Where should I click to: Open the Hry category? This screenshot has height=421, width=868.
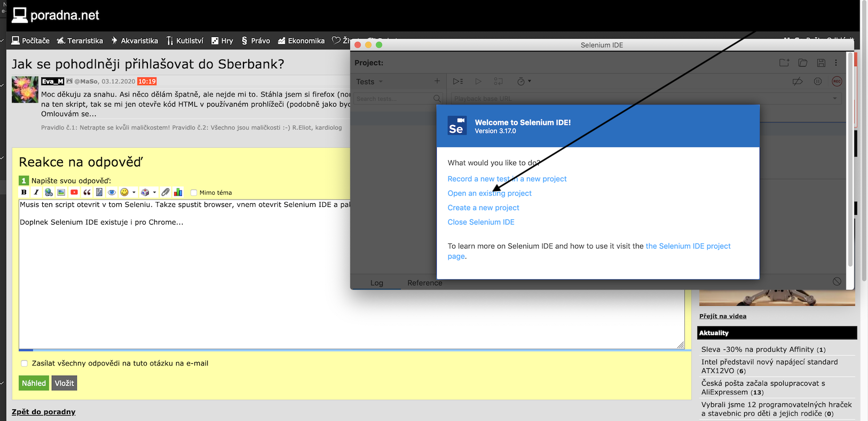click(x=222, y=41)
